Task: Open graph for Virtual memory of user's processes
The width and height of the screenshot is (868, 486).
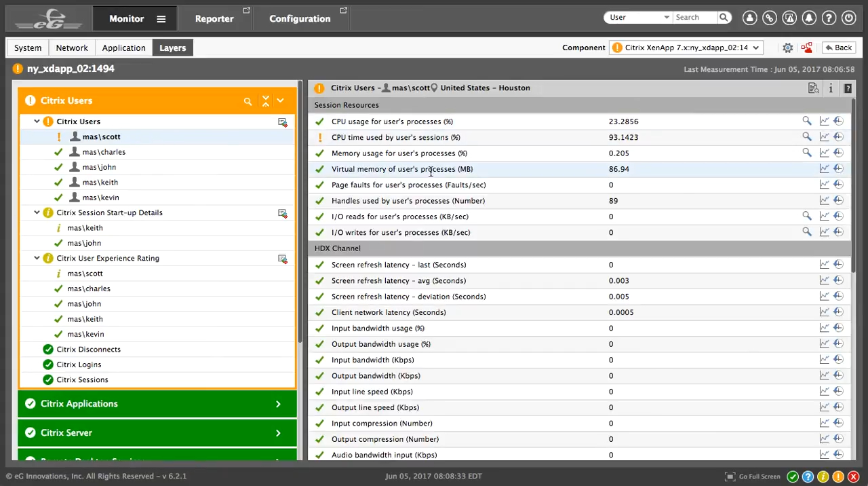Action: (824, 168)
